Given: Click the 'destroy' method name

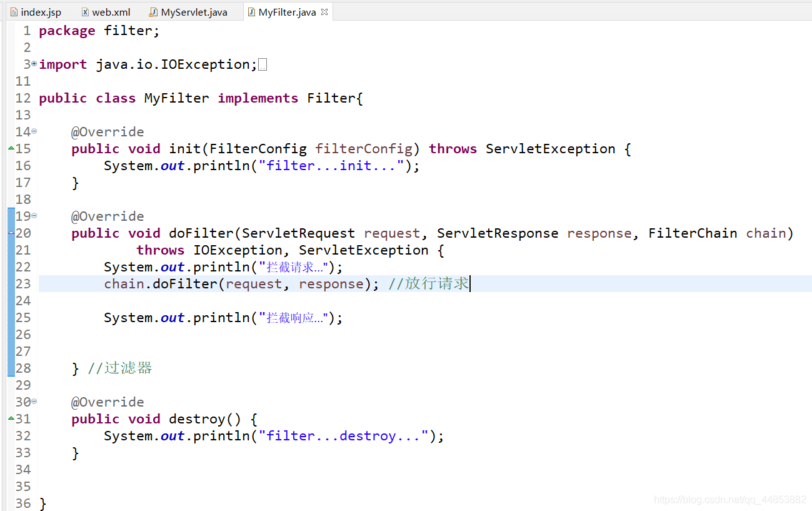Looking at the screenshot, I should pos(197,419).
